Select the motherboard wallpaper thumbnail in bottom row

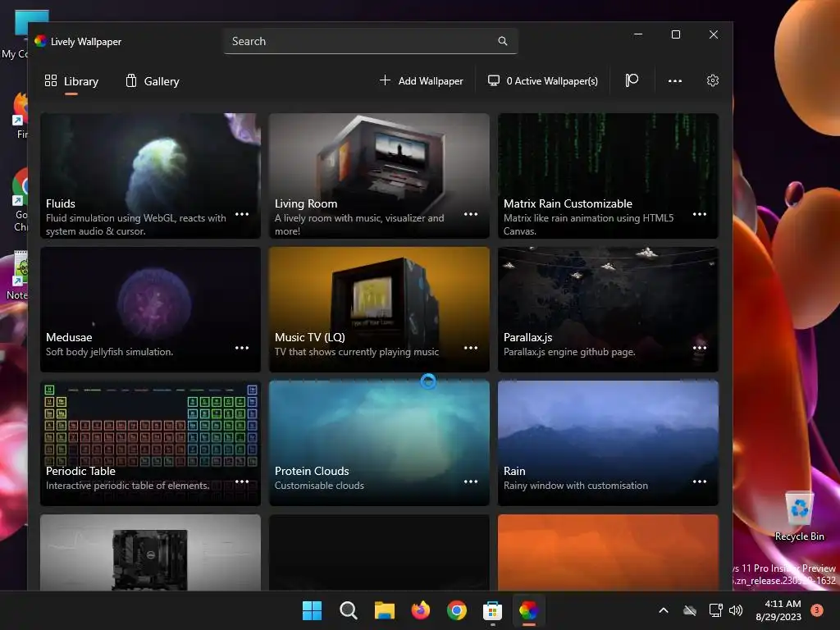click(x=151, y=552)
